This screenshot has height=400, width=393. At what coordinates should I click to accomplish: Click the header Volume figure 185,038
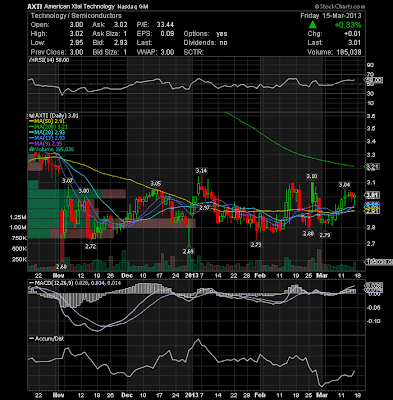pos(348,52)
